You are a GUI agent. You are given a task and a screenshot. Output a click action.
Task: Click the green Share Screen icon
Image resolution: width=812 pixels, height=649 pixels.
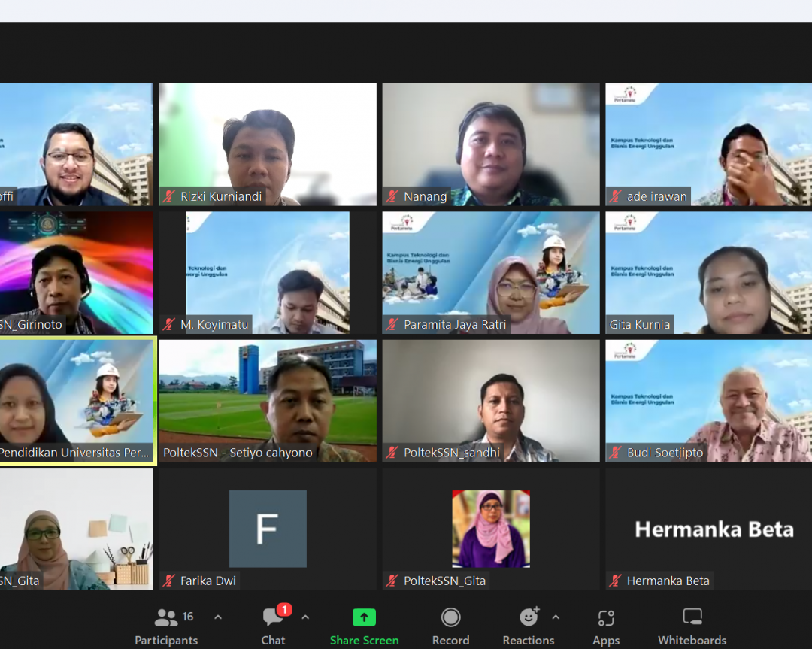point(364,617)
